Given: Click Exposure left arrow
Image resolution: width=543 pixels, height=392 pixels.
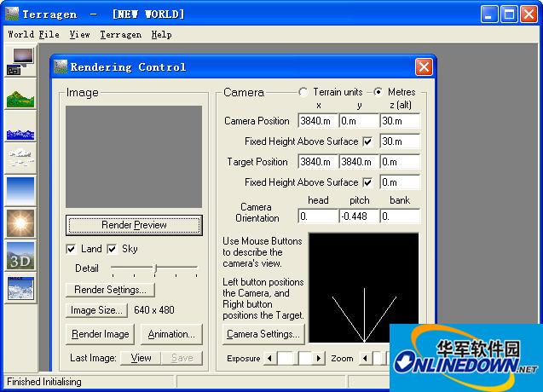Looking at the screenshot, I should point(269,359).
